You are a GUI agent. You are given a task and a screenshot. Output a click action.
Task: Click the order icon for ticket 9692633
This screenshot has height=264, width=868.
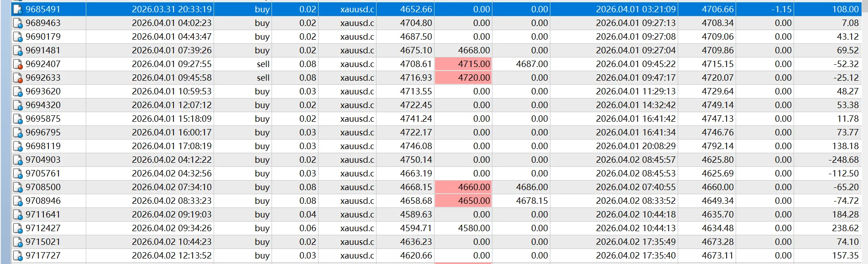tap(18, 78)
